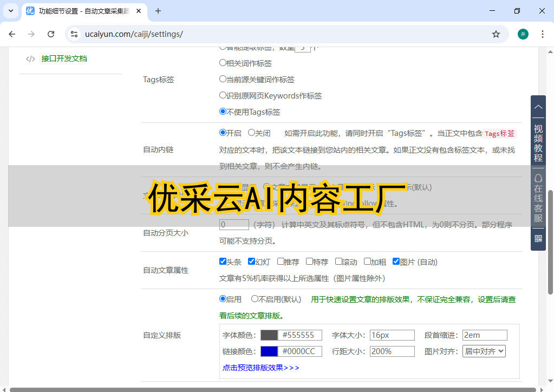Reload the current page
Viewport: 554px width, 392px height.
51,34
